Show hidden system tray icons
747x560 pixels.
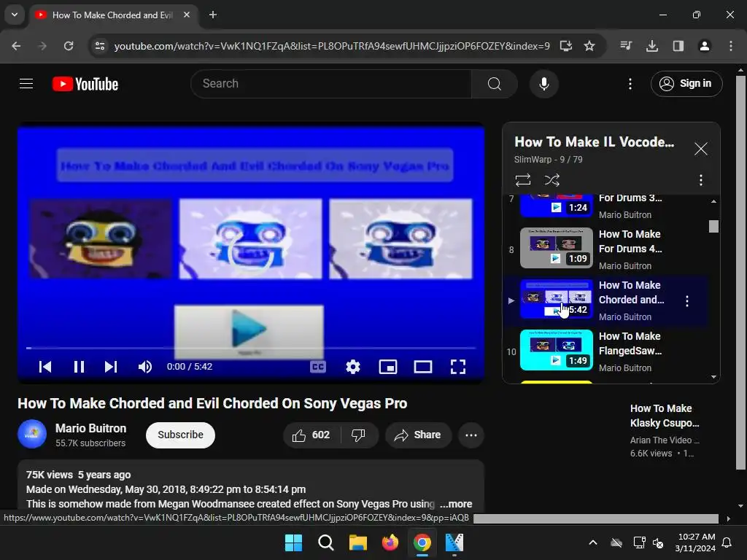click(593, 542)
